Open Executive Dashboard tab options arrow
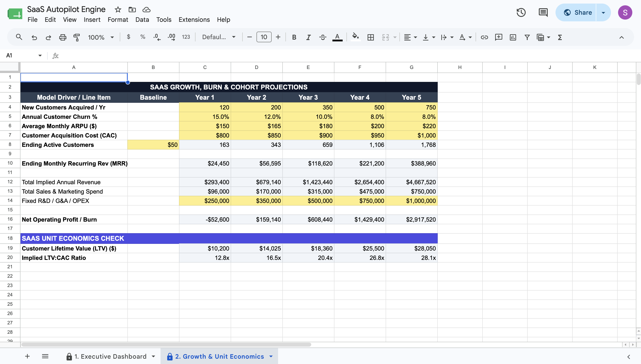 [x=153, y=356]
